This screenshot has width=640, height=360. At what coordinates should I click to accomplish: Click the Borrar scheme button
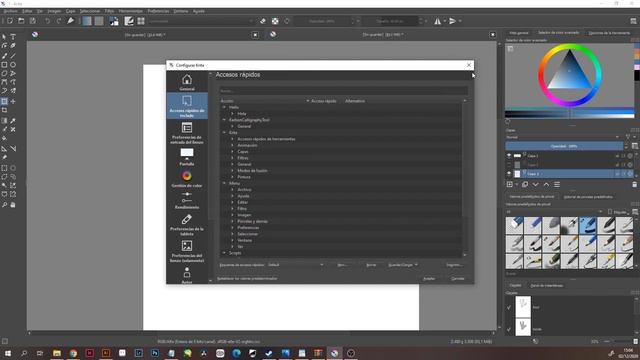tap(371, 265)
